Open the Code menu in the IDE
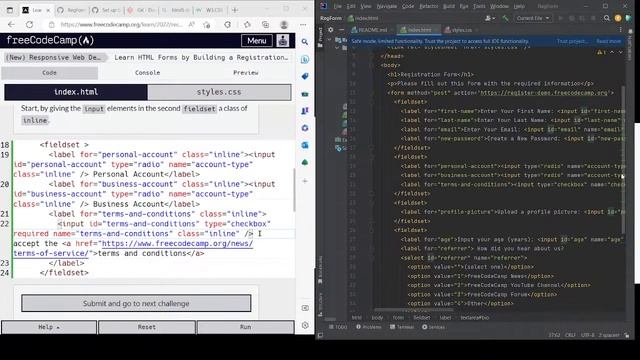640x360 pixels. [408, 6]
